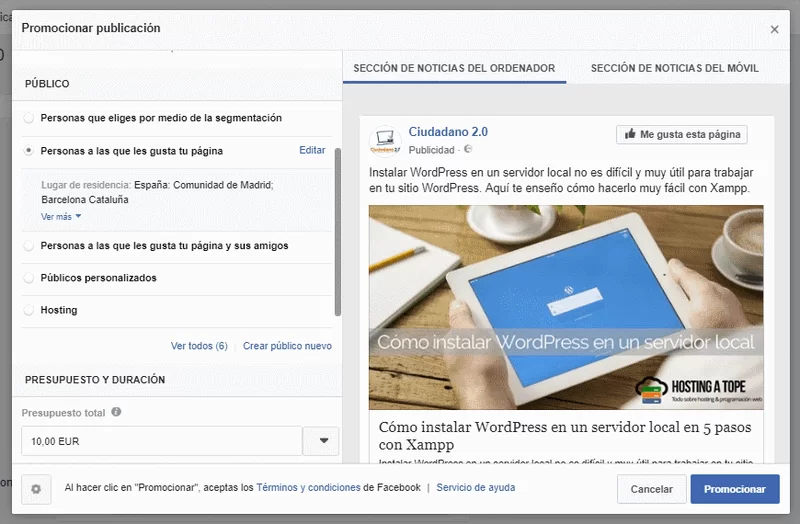This screenshot has width=800, height=524.
Task: Click PRESUPUESTO Y DURACIÓN section heading
Action: [95, 380]
